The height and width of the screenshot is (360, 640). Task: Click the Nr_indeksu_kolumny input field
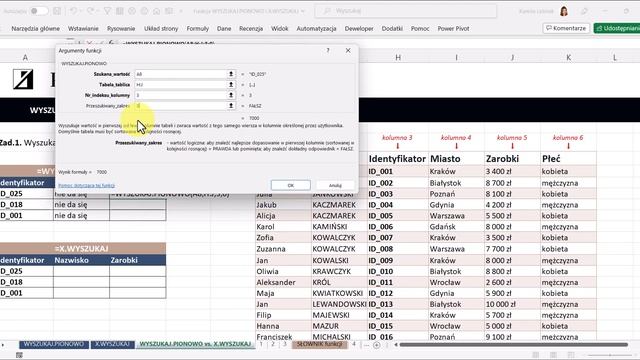(x=181, y=95)
